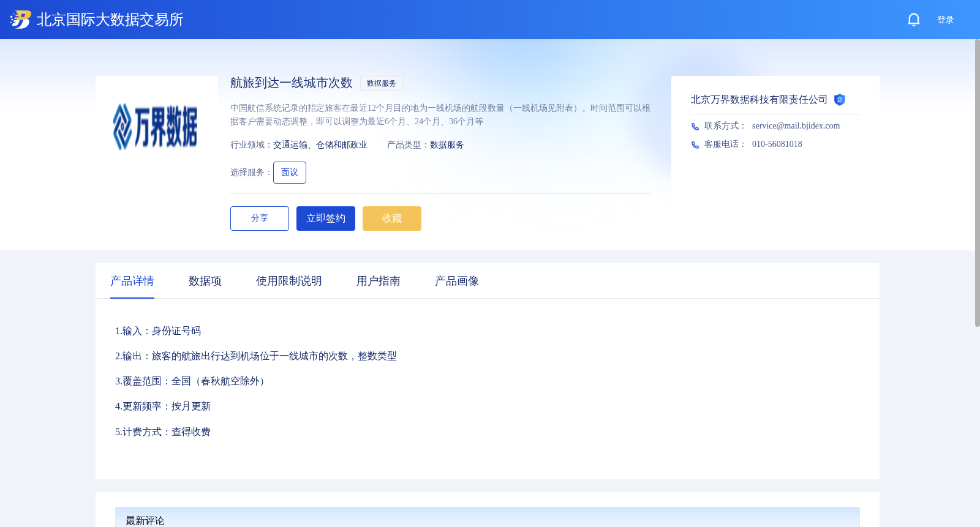Viewport: 980px width, 527px height.
Task: Click the 数据服务 tag beside title
Action: click(x=382, y=83)
